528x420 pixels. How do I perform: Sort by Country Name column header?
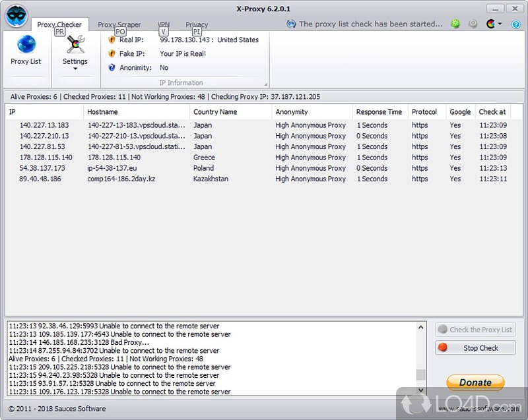(230, 112)
